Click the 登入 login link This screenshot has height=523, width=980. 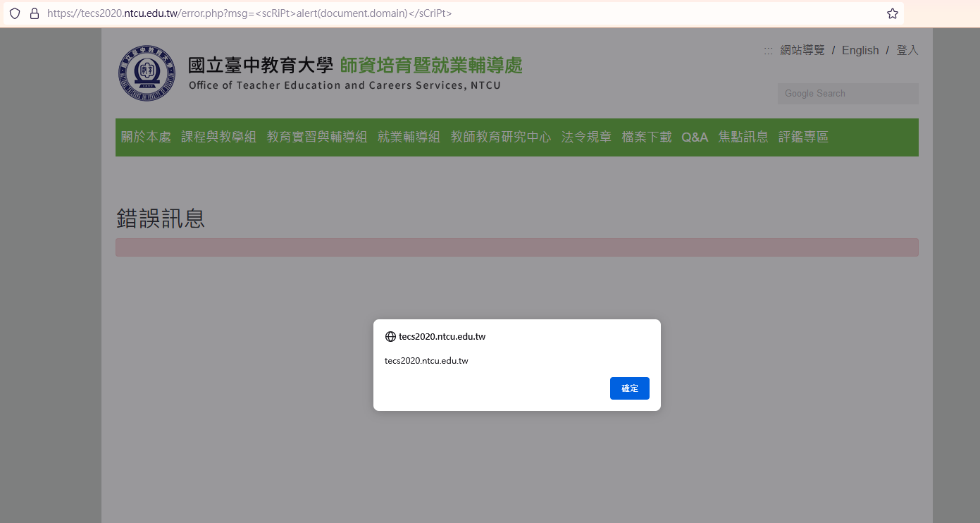point(907,50)
